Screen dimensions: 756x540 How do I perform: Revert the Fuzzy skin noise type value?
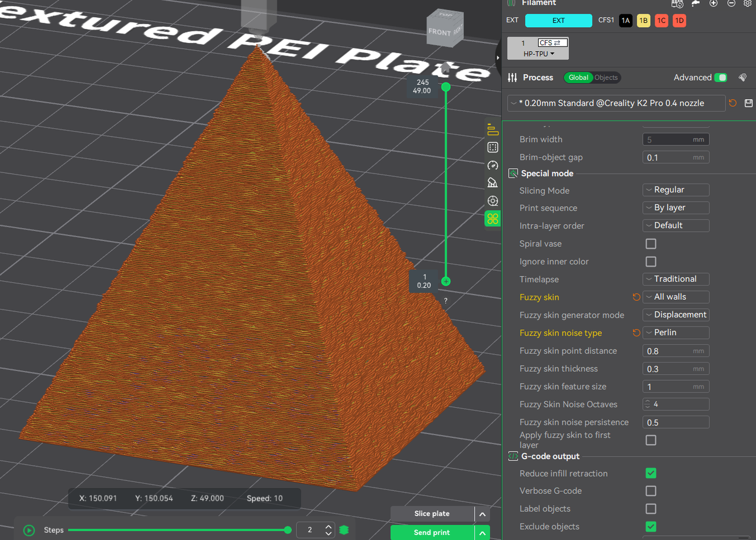pyautogui.click(x=636, y=333)
